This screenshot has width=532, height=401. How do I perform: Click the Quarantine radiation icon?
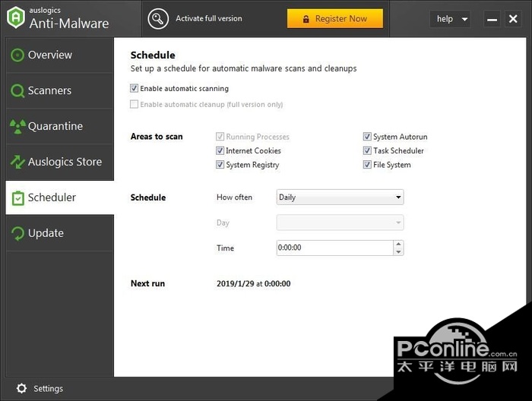[17, 126]
